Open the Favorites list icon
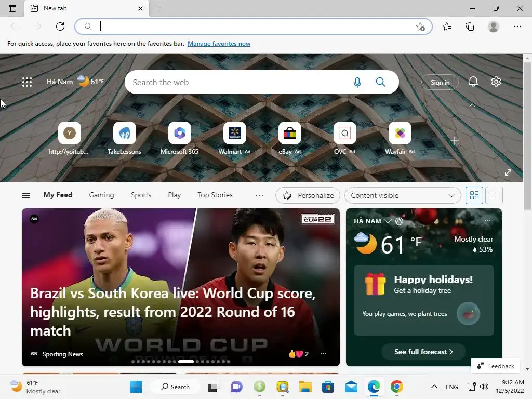 447,26
